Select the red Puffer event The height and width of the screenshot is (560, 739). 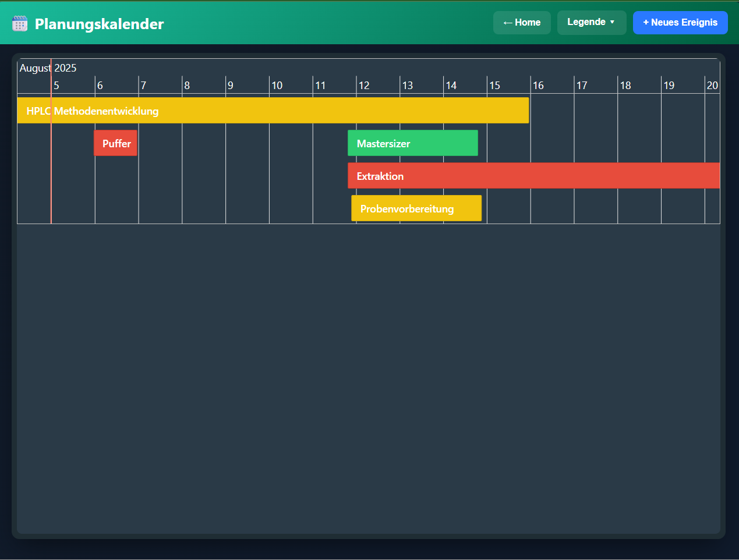coord(116,143)
